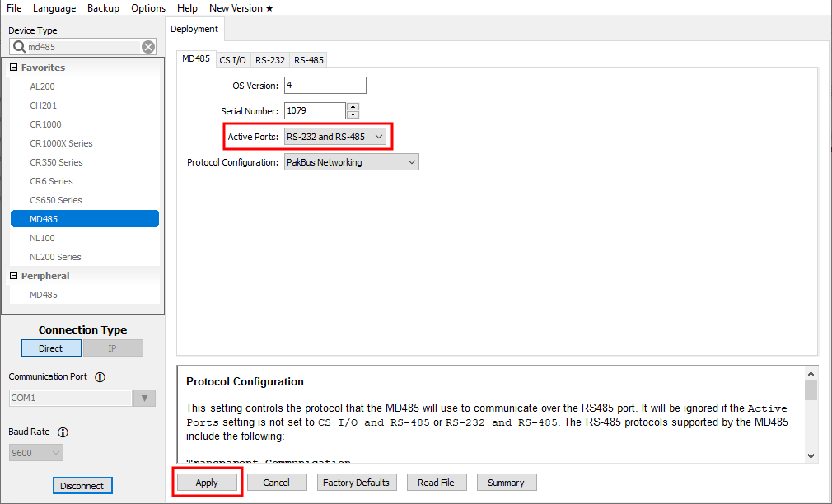Click the Baud Rate info icon
The height and width of the screenshot is (504, 832).
pyautogui.click(x=63, y=432)
